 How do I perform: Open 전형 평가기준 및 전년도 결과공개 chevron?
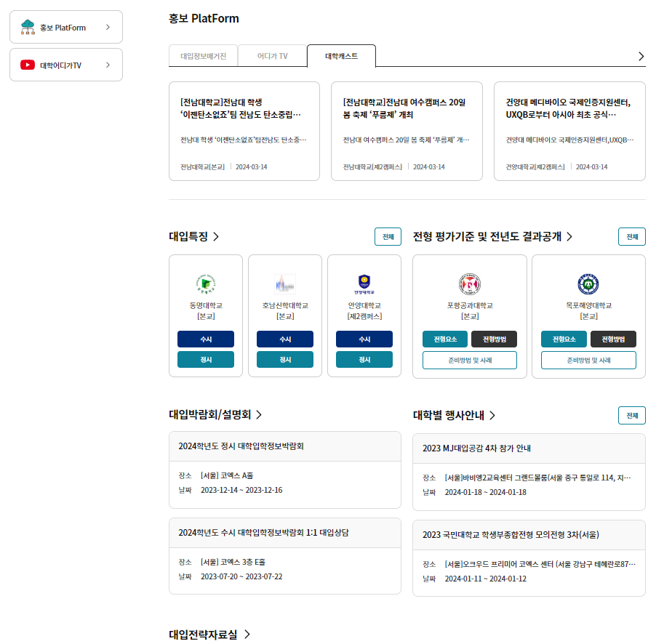pos(569,236)
